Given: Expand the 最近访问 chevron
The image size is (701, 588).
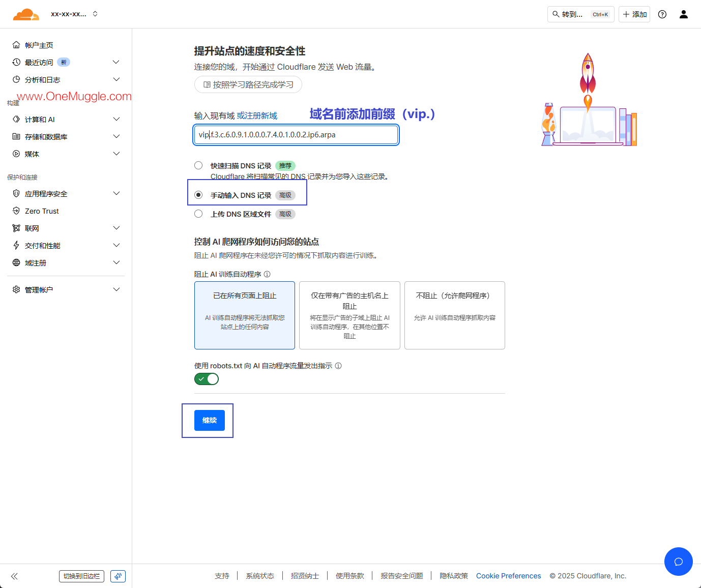Looking at the screenshot, I should pyautogui.click(x=116, y=62).
